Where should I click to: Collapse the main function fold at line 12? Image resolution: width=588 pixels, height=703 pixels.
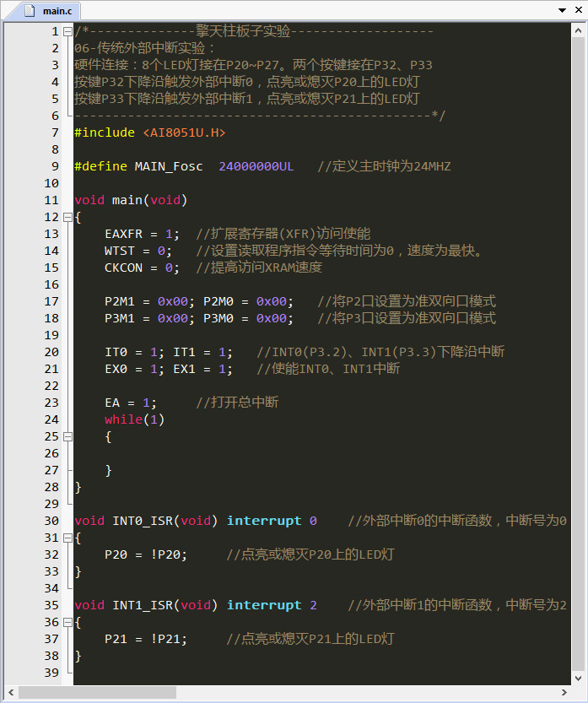pyautogui.click(x=67, y=218)
